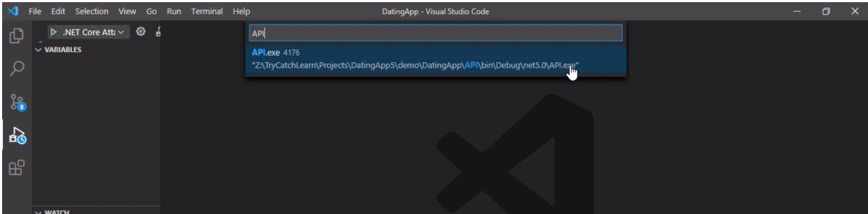The image size is (868, 214).
Task: Click the VS Code logo icon in the title bar
Action: coord(13,11)
